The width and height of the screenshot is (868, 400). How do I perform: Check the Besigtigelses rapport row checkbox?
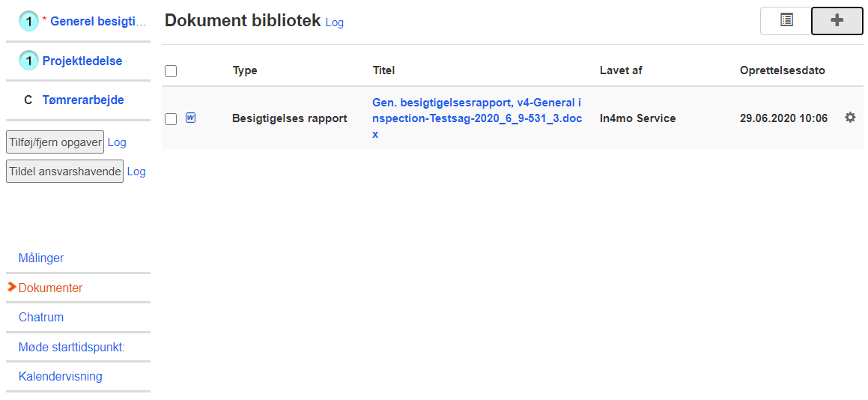(171, 119)
